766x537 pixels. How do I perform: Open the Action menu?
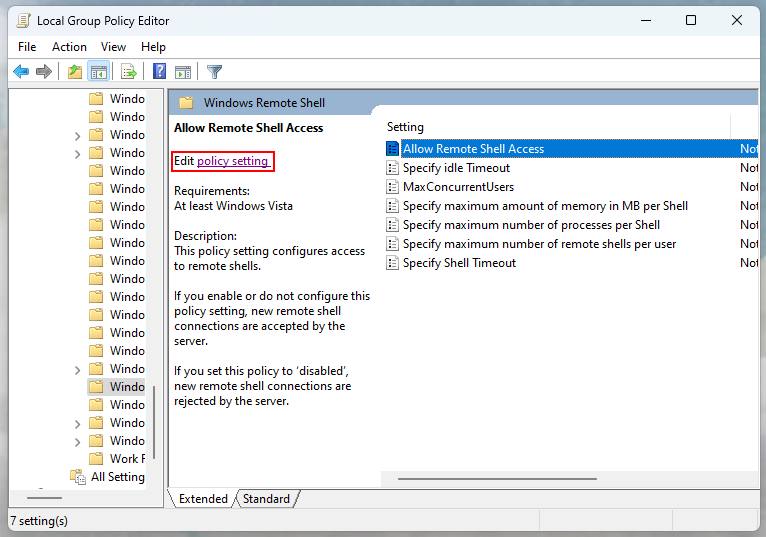[x=69, y=47]
